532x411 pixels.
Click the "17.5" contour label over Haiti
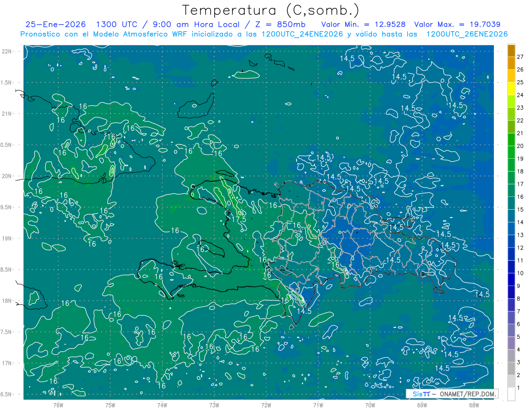(x=239, y=219)
